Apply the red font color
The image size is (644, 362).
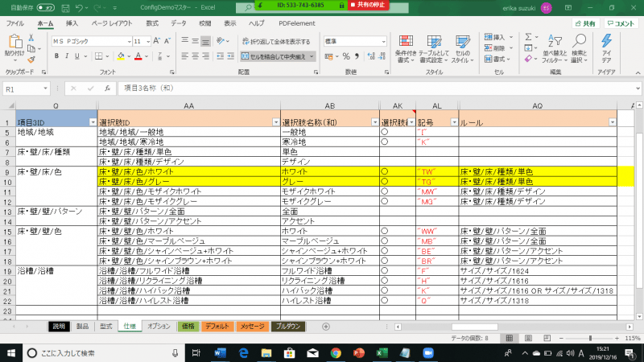(138, 56)
